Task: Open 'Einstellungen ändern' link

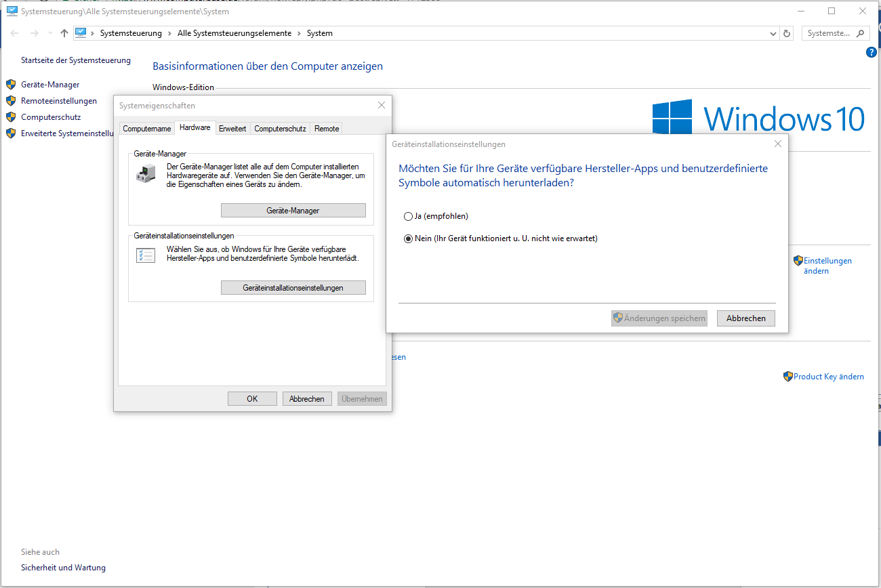Action: [x=827, y=266]
